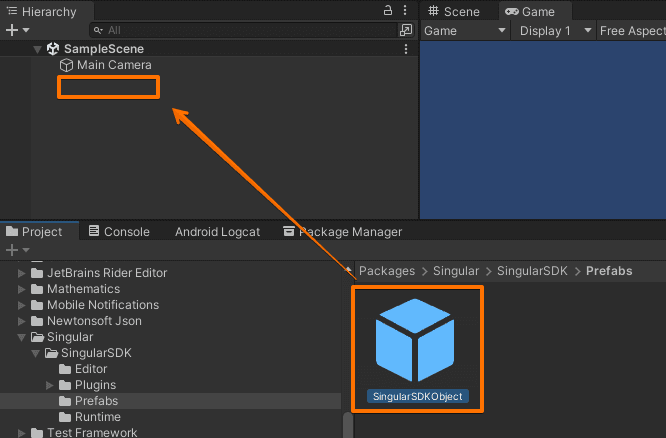Click the SingularSDKObject prefab thumbnail
666x438 pixels.
[x=417, y=339]
